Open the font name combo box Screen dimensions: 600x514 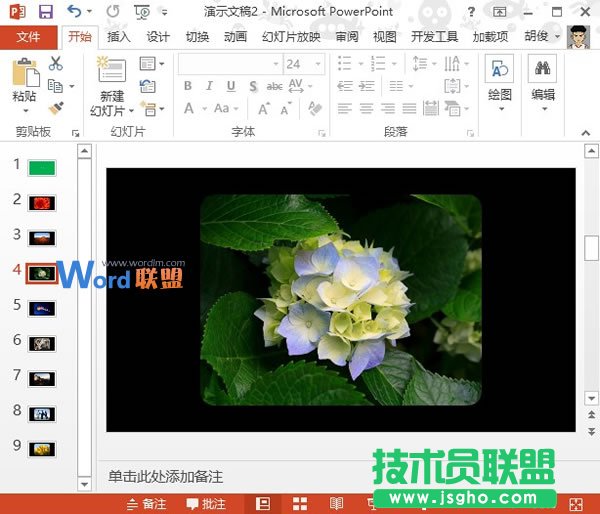coord(230,64)
